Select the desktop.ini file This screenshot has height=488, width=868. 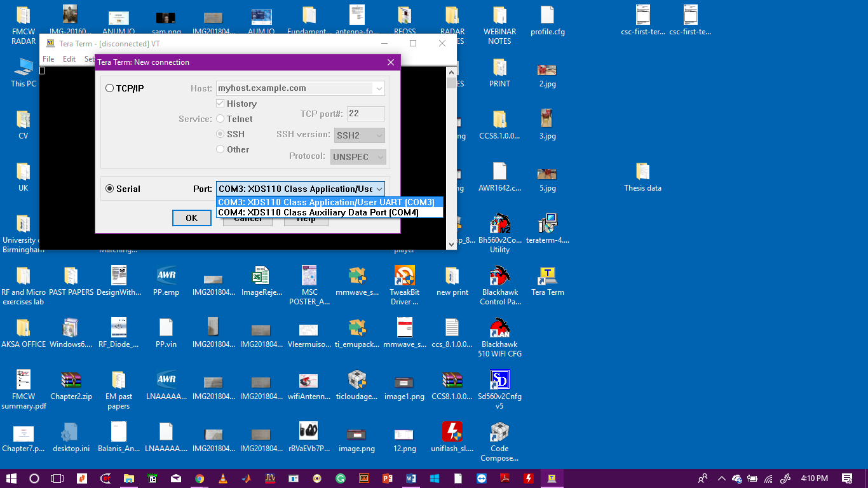pos(71,437)
